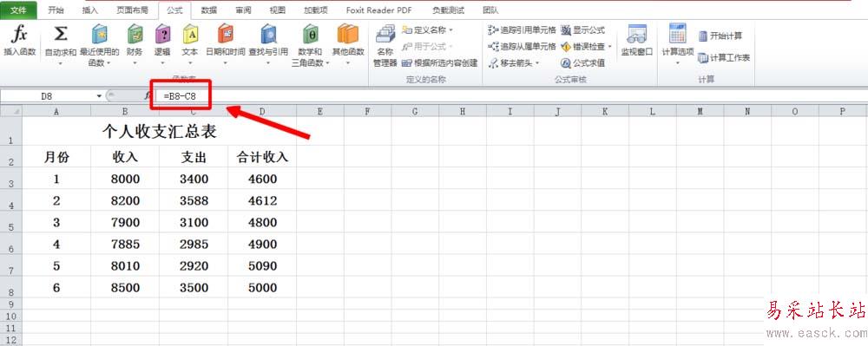
Task: Click the AutoSum sigma icon
Action: 60,35
